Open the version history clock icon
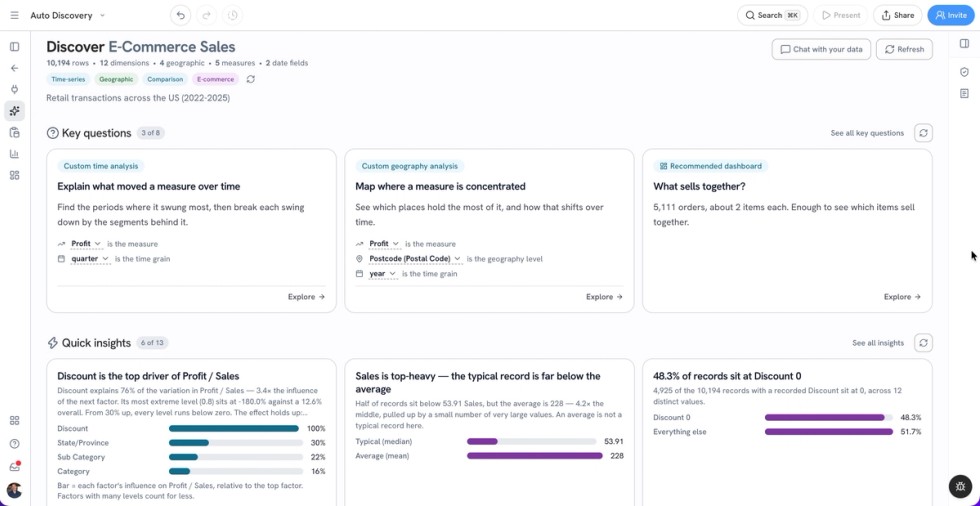This screenshot has width=980, height=506. (232, 15)
